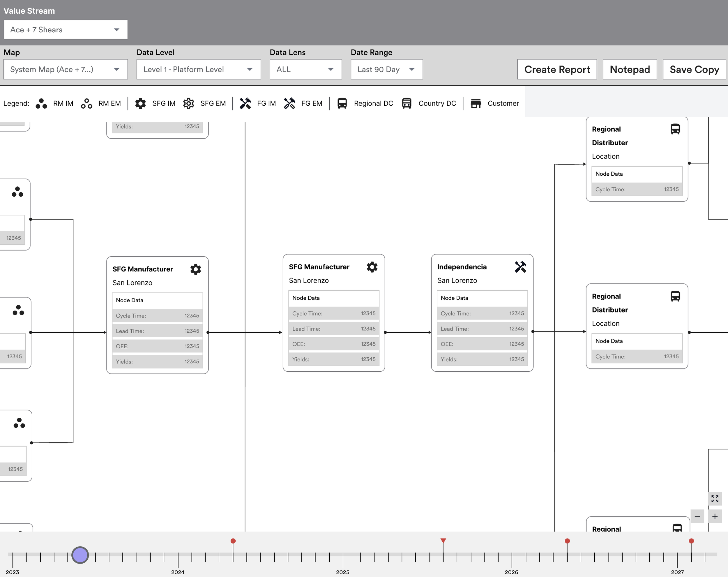Click the 2023 label on the timeline
728x577 pixels.
(13, 572)
